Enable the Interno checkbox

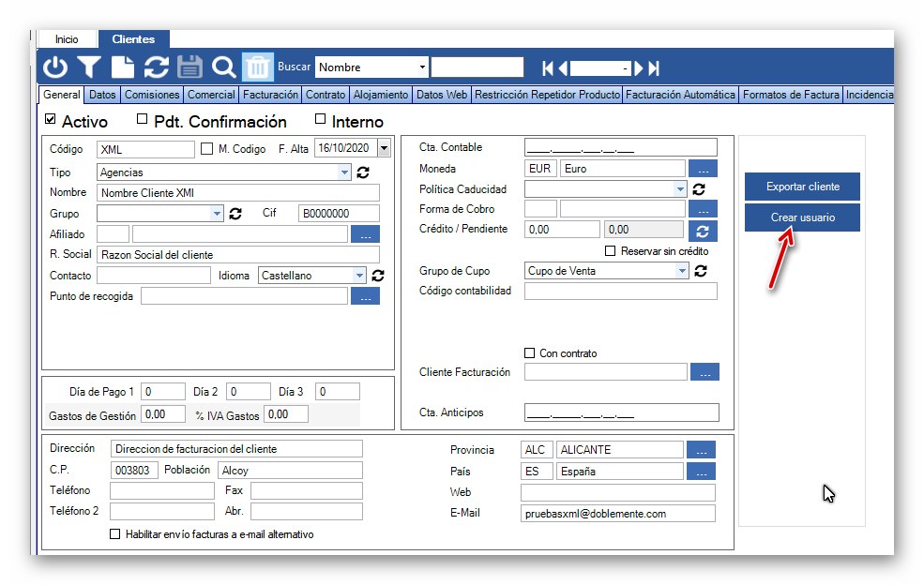320,119
